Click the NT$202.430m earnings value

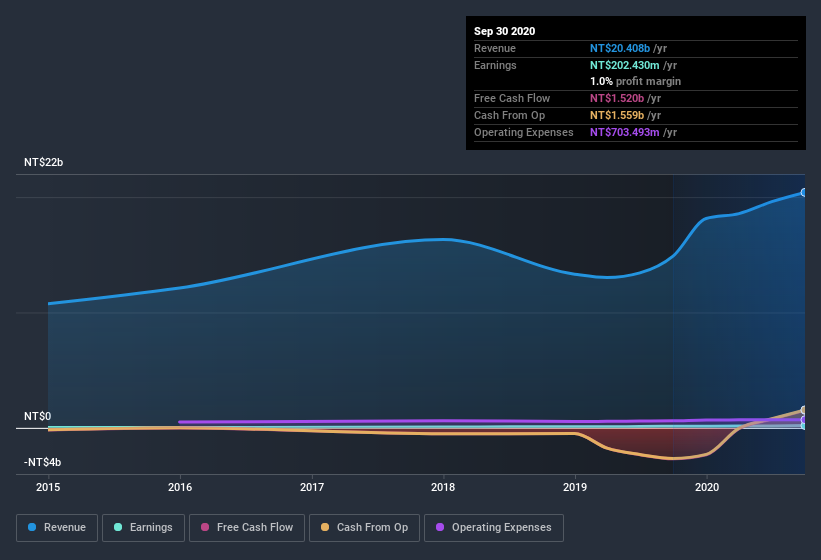tap(625, 65)
